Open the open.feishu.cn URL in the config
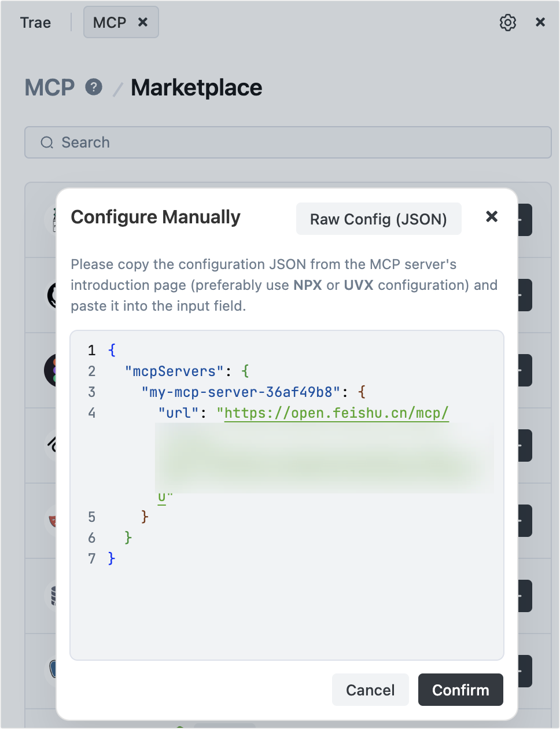This screenshot has height=729, width=560. [x=336, y=413]
